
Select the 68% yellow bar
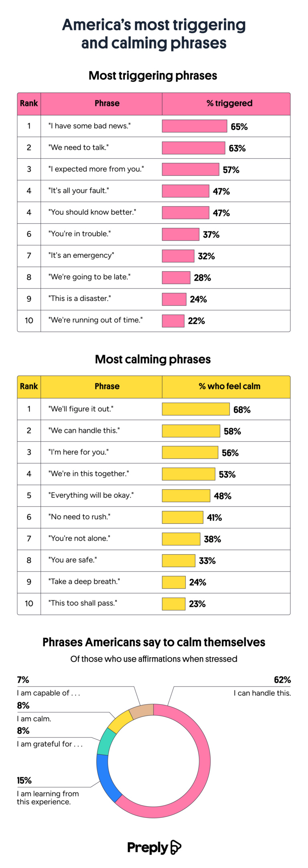(196, 409)
